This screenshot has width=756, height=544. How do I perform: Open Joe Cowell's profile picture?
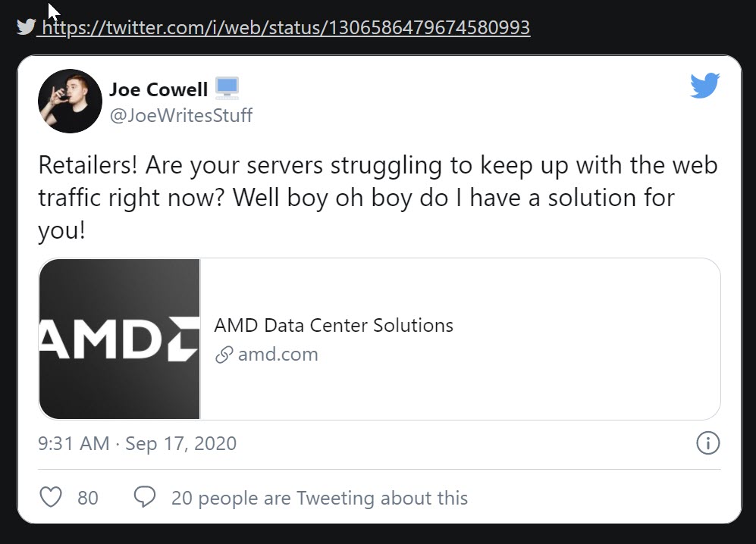tap(70, 101)
